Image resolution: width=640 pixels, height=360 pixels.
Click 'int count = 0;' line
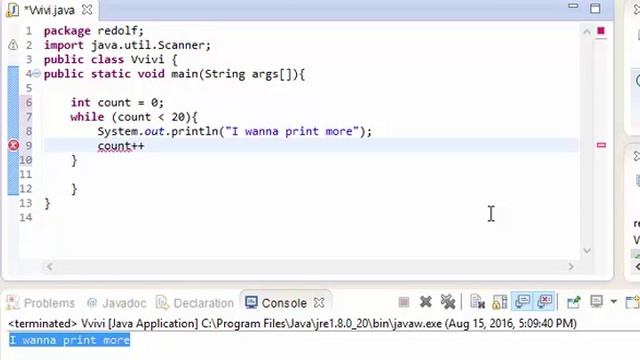tap(117, 102)
